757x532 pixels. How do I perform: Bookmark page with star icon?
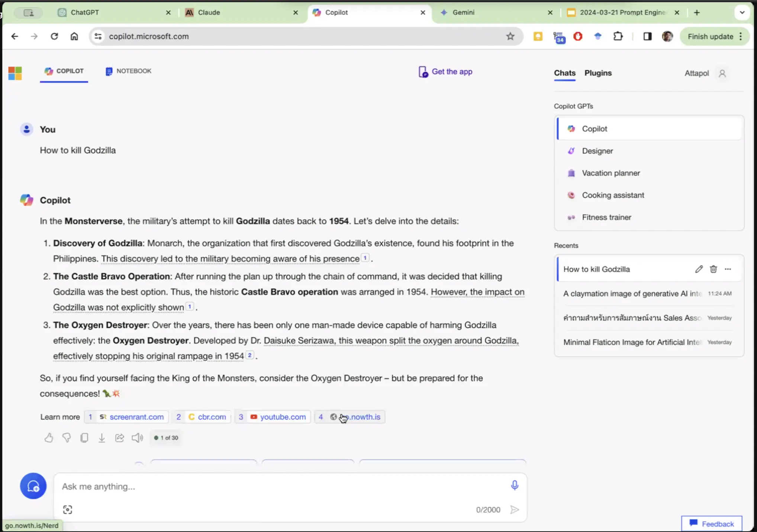510,36
